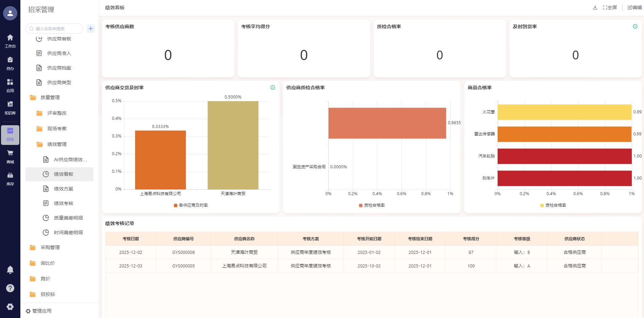
Task: Open 质量偏差明细 menu item
Action: [68, 218]
